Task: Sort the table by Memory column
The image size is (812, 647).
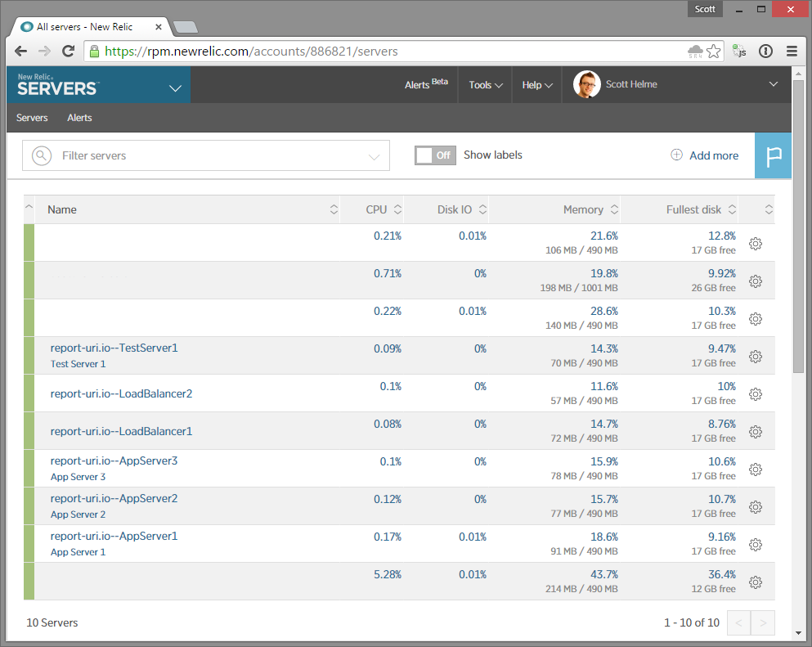Action: [614, 209]
